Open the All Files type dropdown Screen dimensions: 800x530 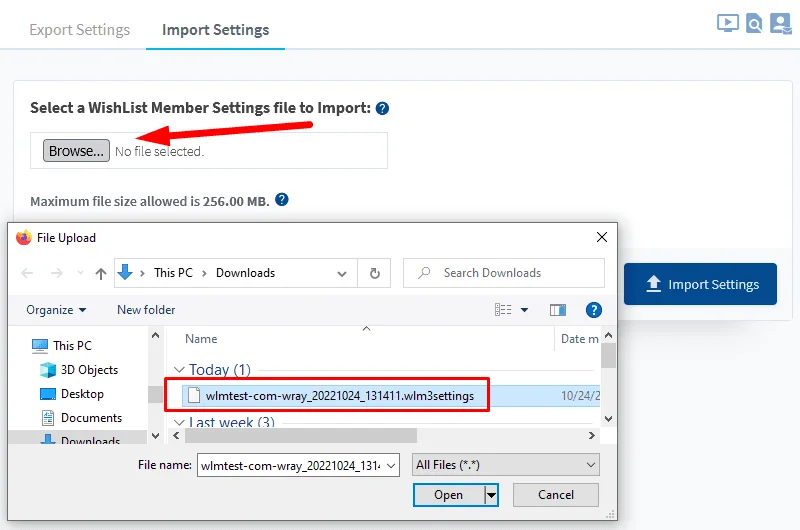[x=506, y=465]
